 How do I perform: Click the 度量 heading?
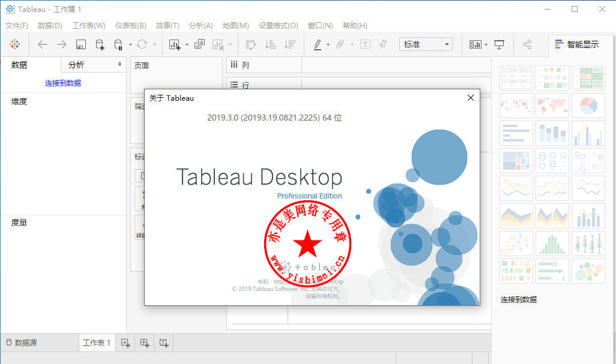pos(19,223)
